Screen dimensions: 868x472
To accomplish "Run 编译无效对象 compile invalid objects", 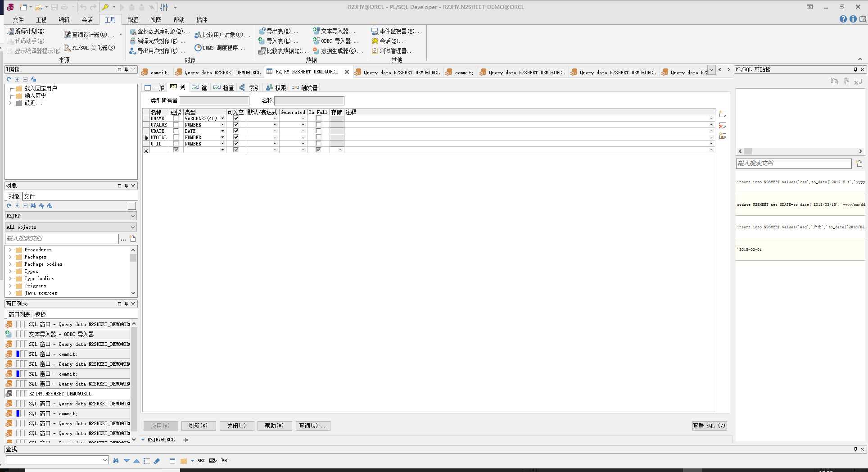I will (157, 41).
